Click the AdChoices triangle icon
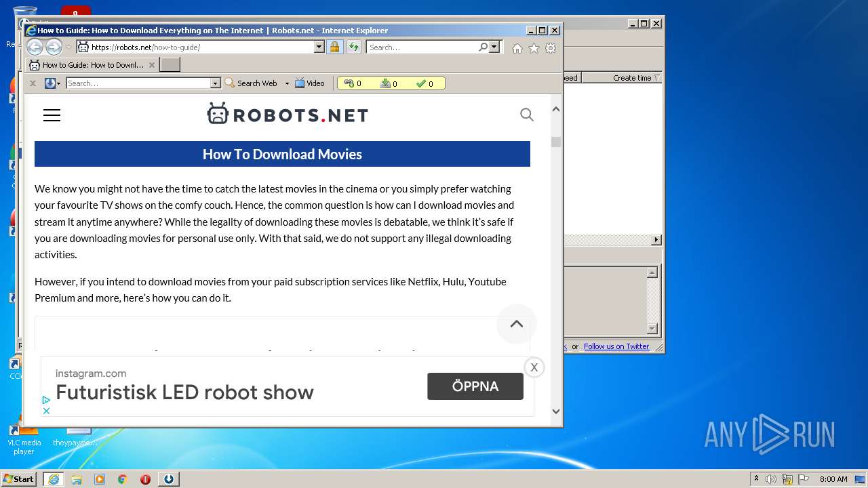The height and width of the screenshot is (488, 868). tap(46, 401)
